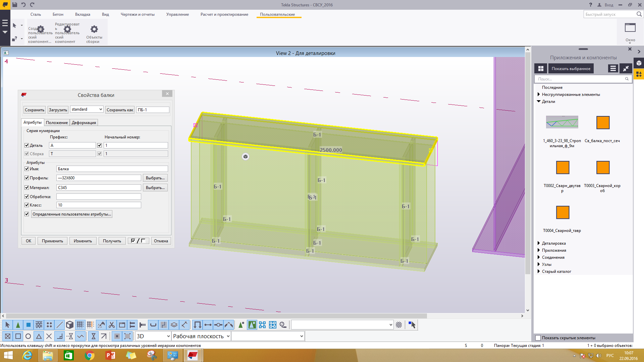Enable Показать скрытые элементы checkbox
Viewport: 644px width, 362px height.
pyautogui.click(x=538, y=338)
